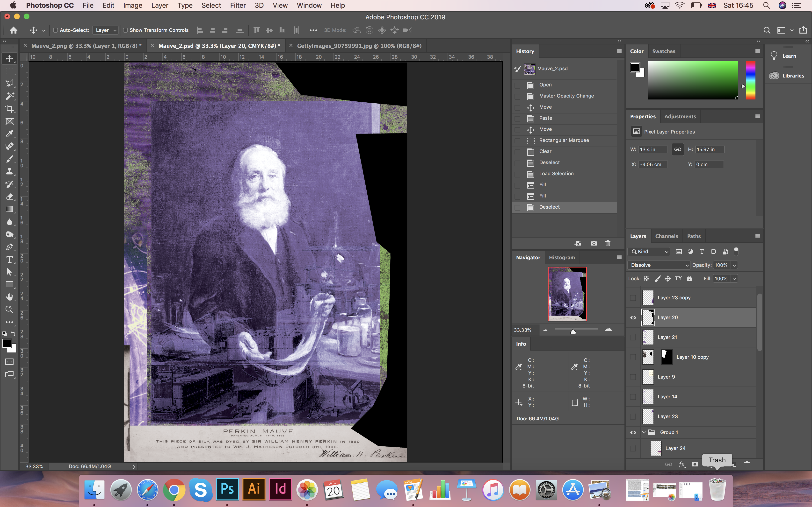Open the Dissolve blend mode dropdown
The image size is (812, 507).
659,265
